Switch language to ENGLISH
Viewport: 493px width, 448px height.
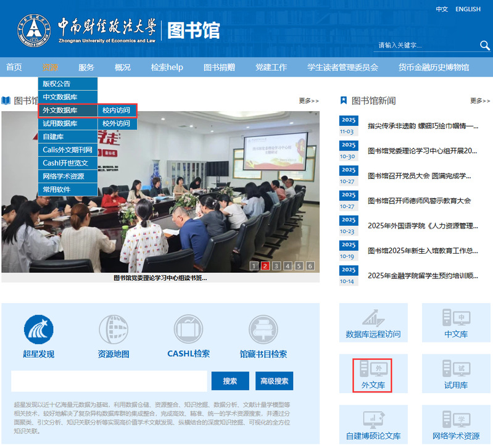468,9
